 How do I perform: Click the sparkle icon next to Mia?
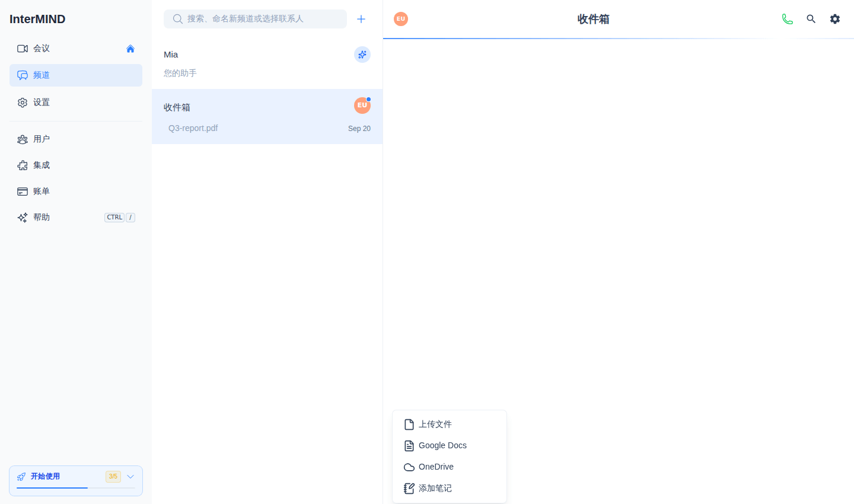click(x=362, y=55)
